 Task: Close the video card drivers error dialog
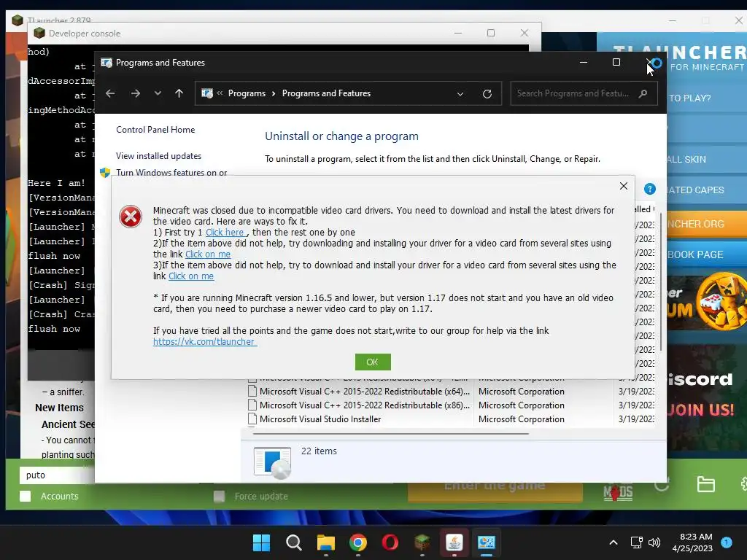[x=623, y=186]
